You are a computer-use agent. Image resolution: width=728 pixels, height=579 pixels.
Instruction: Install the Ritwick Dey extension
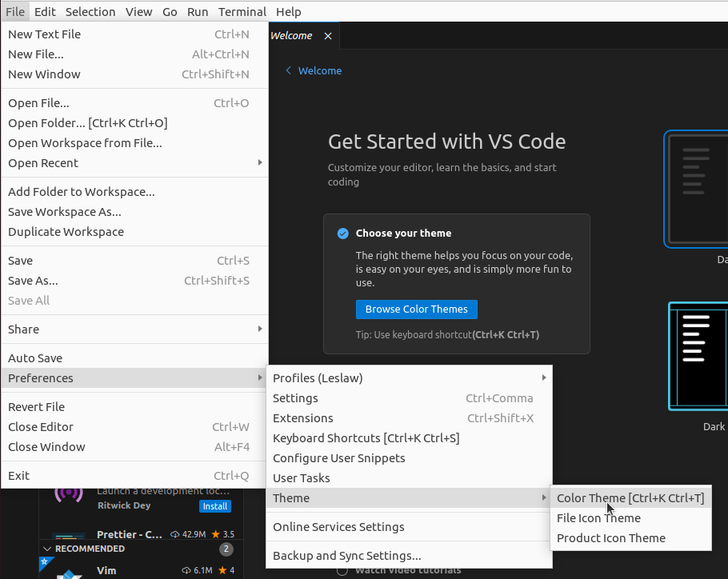[x=215, y=506]
